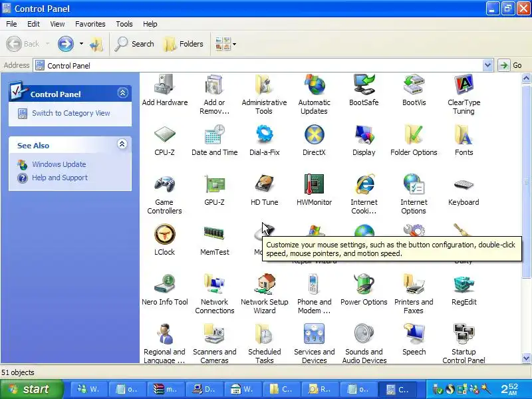
Task: Open the Forward history dropdown arrow
Action: [x=81, y=44]
